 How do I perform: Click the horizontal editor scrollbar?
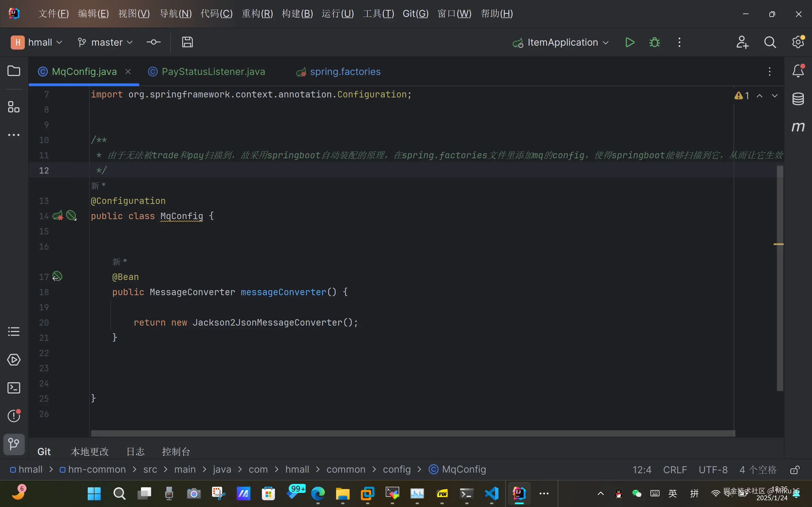coord(413,433)
